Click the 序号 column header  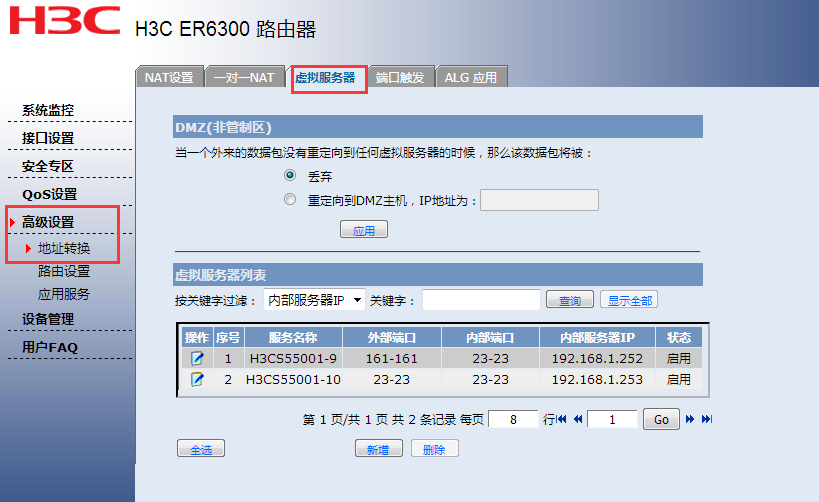point(228,337)
